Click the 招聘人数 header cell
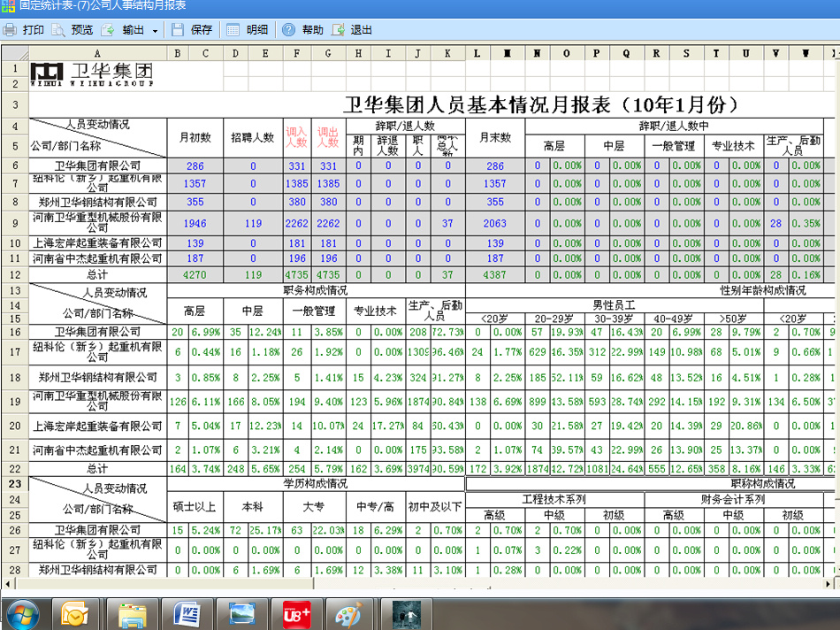This screenshot has height=630, width=840. click(252, 138)
